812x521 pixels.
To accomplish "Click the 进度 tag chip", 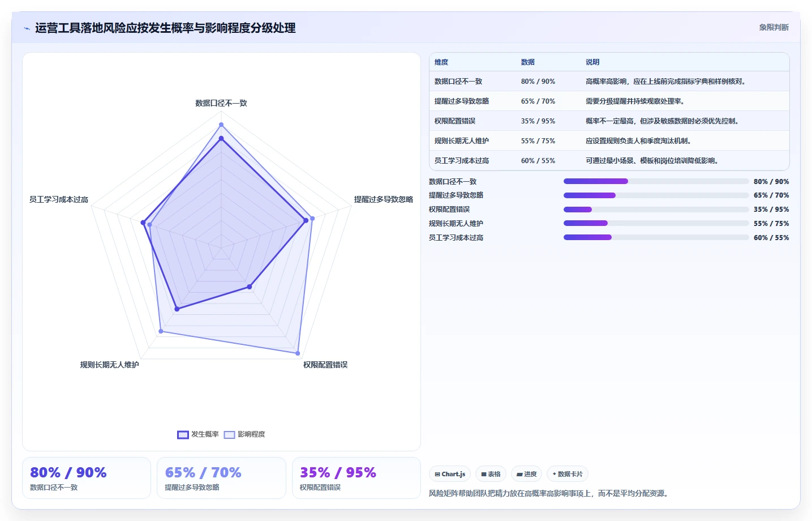I will coord(526,474).
